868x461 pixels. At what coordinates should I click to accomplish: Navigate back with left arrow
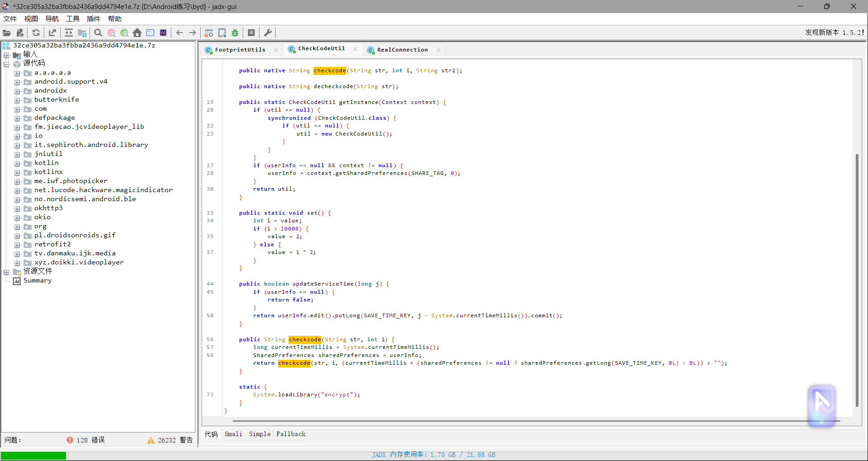pyautogui.click(x=179, y=33)
